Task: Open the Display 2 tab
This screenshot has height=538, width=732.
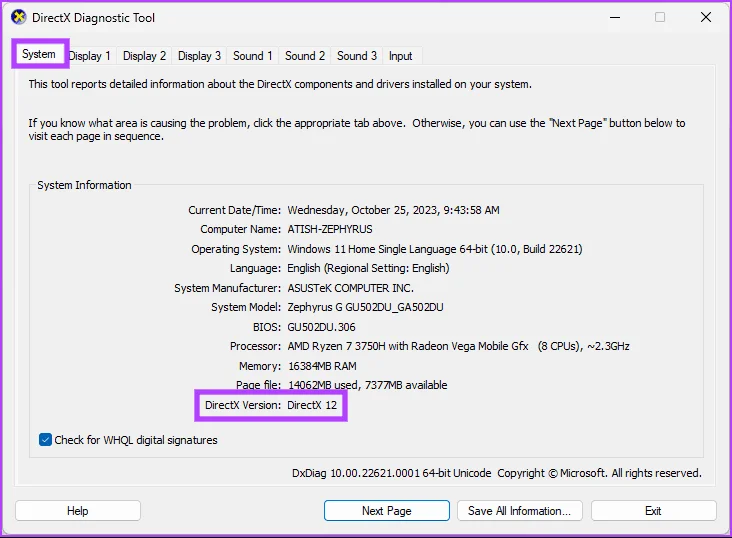Action: (x=144, y=56)
